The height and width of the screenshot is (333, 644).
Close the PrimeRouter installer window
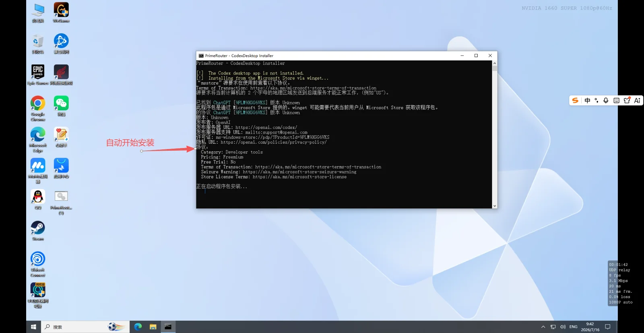[490, 56]
